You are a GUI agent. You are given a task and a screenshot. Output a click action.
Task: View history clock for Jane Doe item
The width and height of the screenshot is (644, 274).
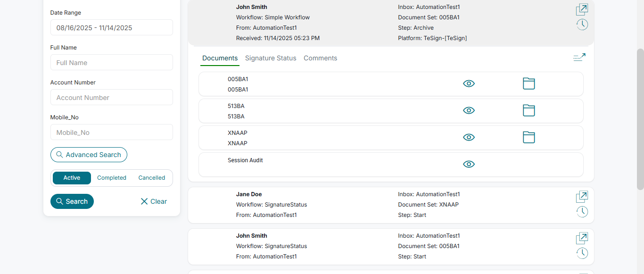click(582, 212)
